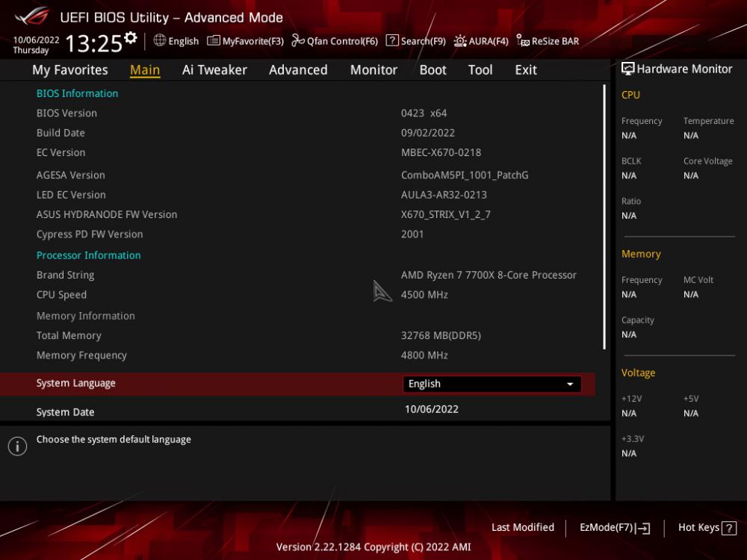747x560 pixels.
Task: Click the date 10/06/2022 Thursday in header
Action: (36, 45)
